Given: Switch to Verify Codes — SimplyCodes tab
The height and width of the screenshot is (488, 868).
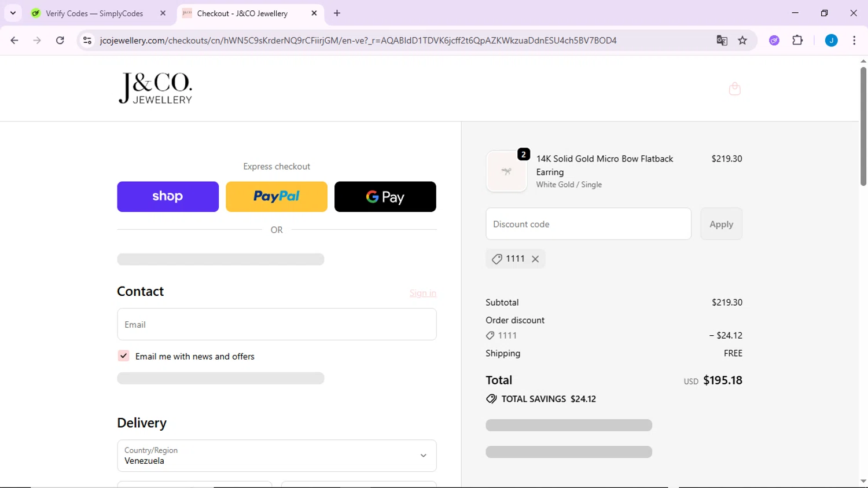Looking at the screenshot, I should coord(95,13).
